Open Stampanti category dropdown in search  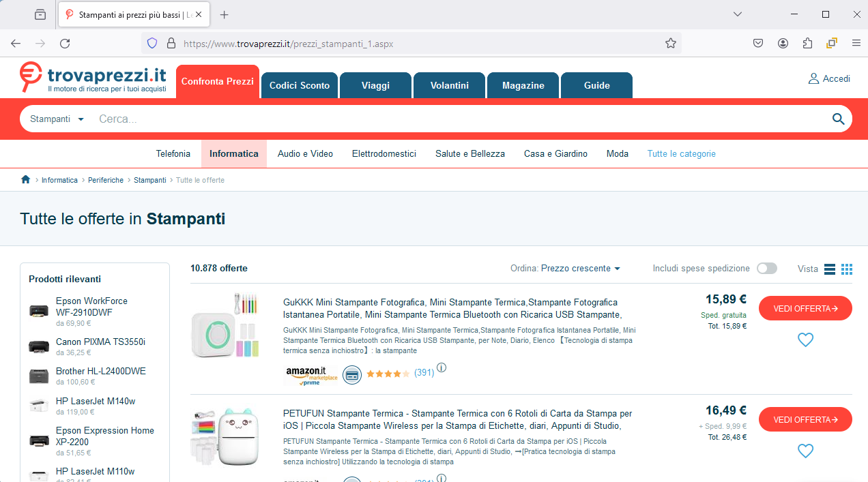coord(57,119)
